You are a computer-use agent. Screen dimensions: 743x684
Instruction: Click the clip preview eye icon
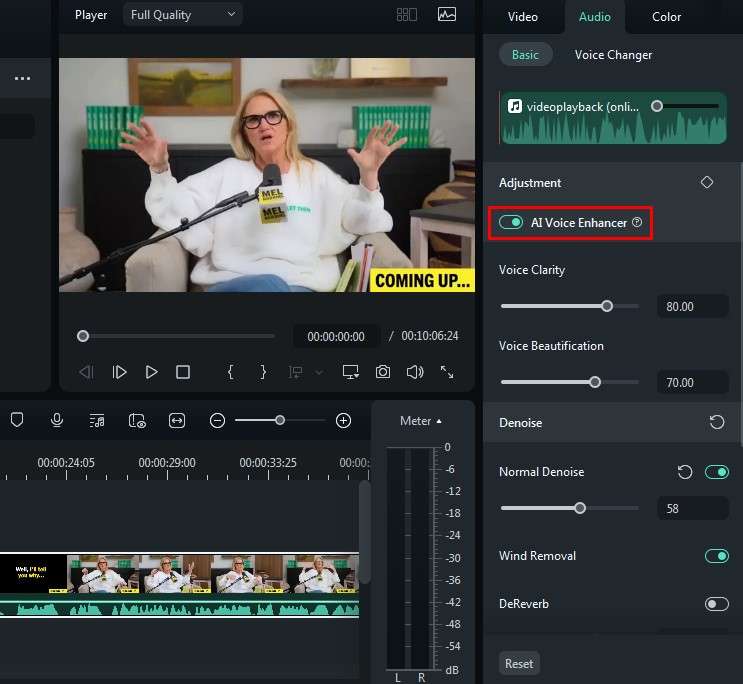pos(137,420)
